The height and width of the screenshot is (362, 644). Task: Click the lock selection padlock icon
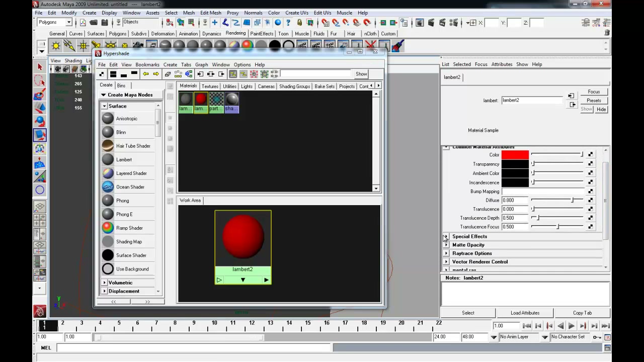click(299, 23)
